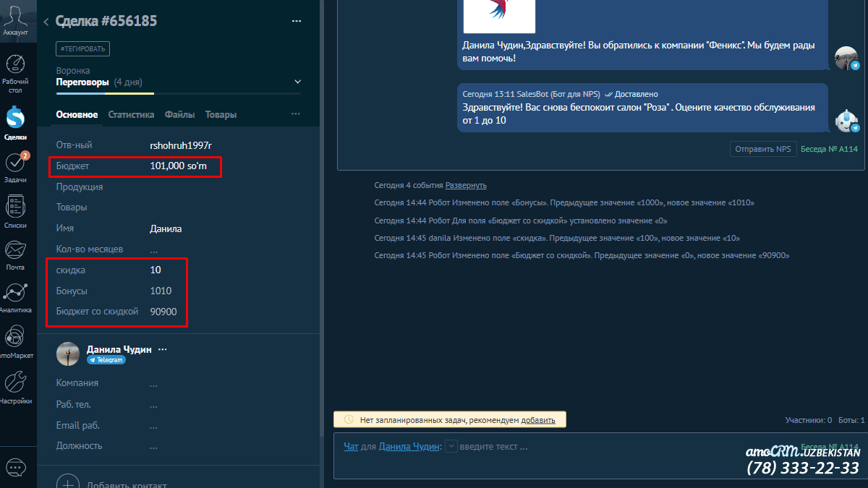Click the empty Продукция field row
The width and height of the screenshot is (868, 488).
(x=179, y=187)
